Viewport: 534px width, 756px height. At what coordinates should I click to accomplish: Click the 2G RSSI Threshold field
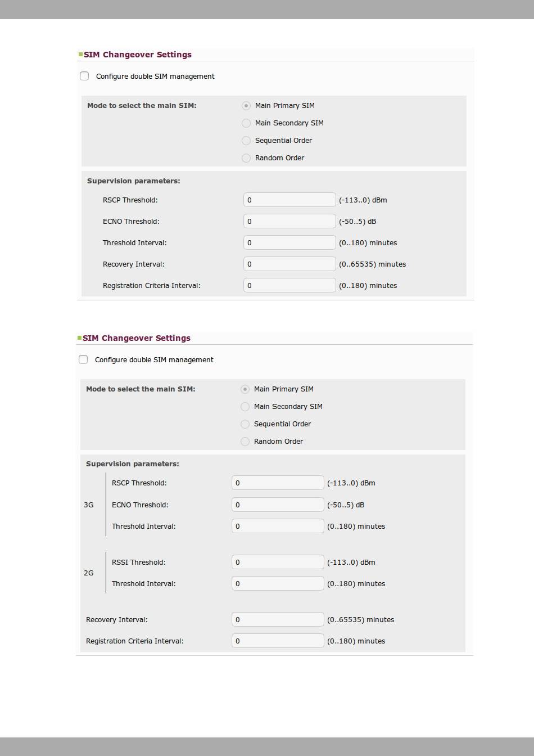click(278, 562)
